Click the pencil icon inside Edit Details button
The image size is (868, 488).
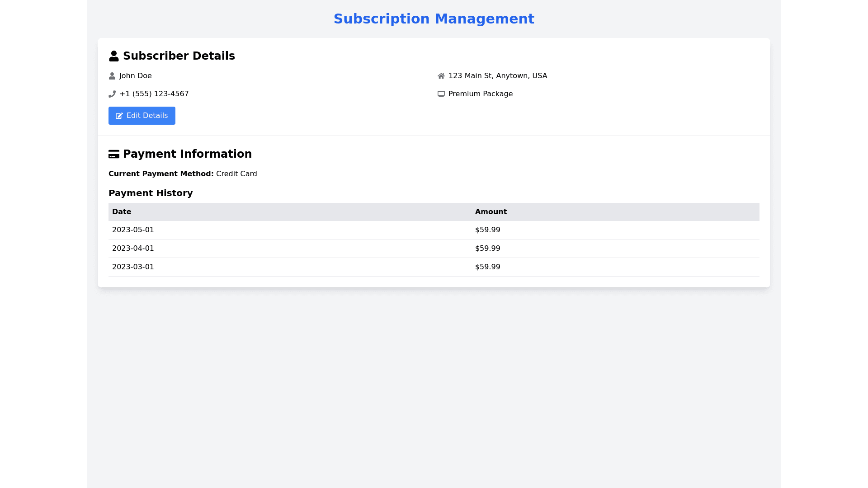tap(119, 116)
